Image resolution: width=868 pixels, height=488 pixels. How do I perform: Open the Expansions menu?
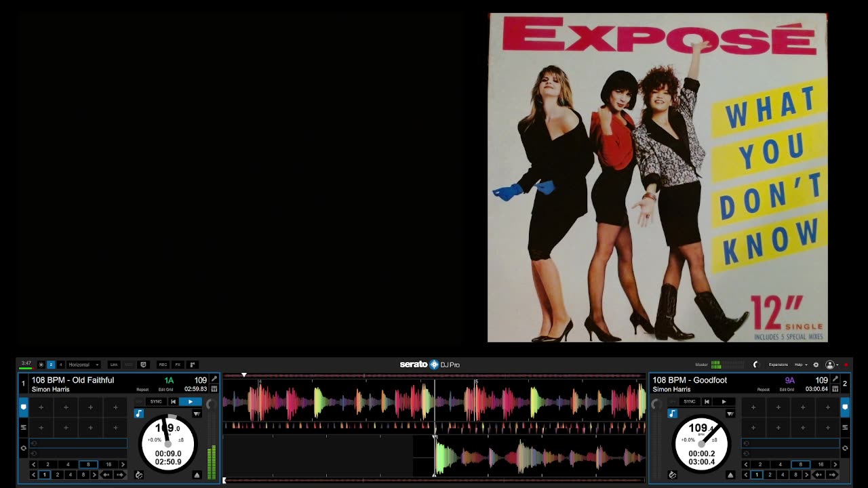tap(778, 365)
